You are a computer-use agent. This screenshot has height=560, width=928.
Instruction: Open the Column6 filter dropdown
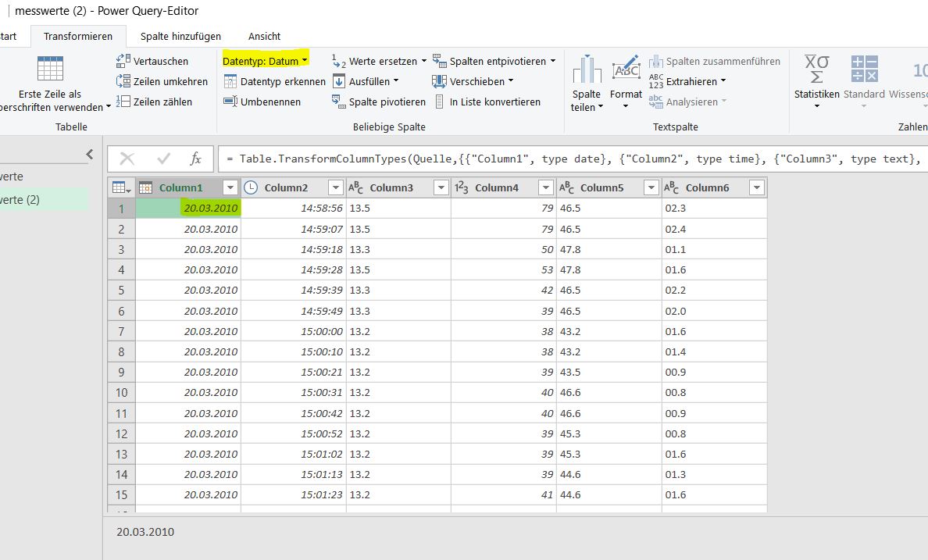pos(756,187)
